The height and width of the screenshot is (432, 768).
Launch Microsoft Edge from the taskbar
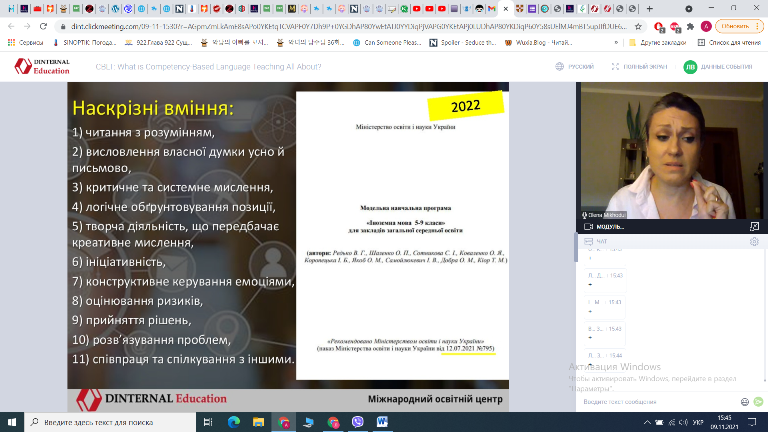tap(234, 422)
